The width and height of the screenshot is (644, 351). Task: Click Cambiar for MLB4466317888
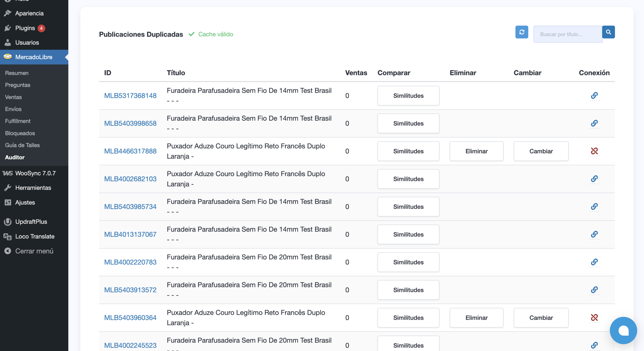[x=541, y=151]
